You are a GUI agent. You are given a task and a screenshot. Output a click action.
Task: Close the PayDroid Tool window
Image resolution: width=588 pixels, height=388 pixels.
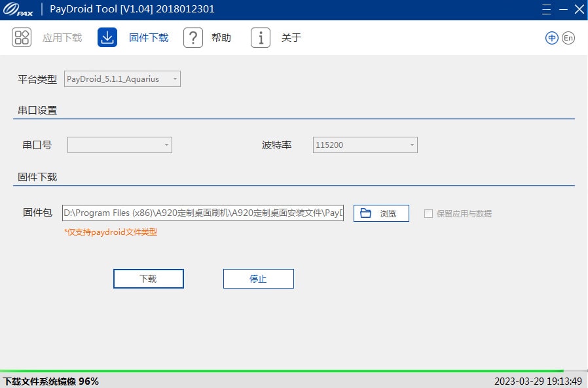(579, 9)
